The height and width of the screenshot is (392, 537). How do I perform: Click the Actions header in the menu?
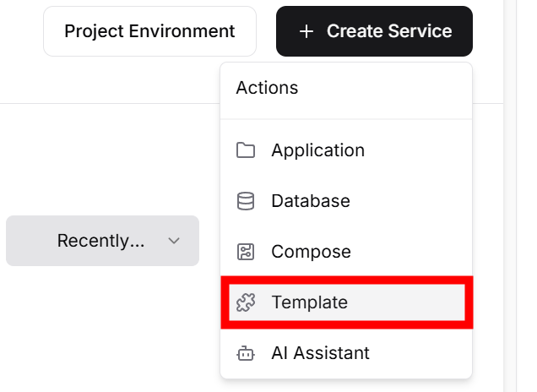point(267,88)
